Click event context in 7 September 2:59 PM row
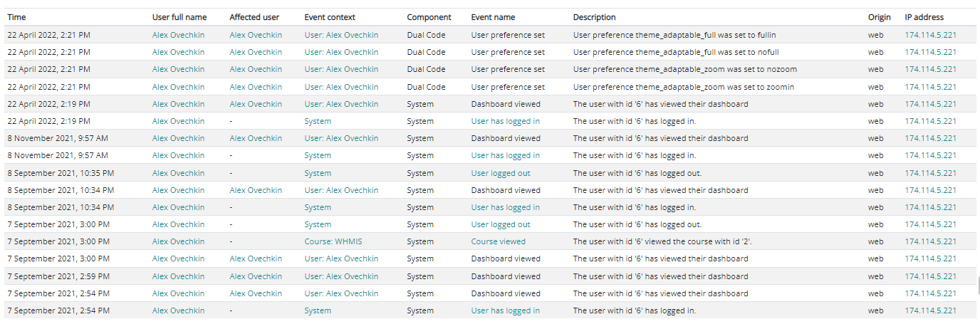Viewport: 980px width, 329px height. click(x=341, y=276)
